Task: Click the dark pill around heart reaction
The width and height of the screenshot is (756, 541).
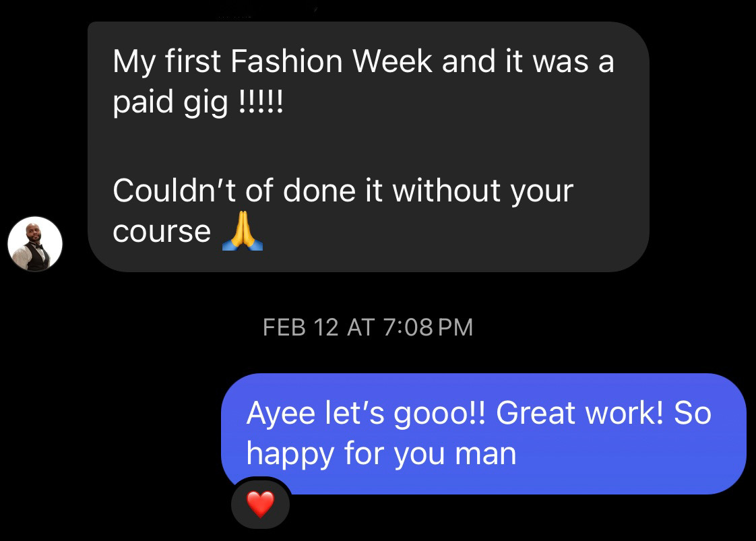Action: [260, 505]
